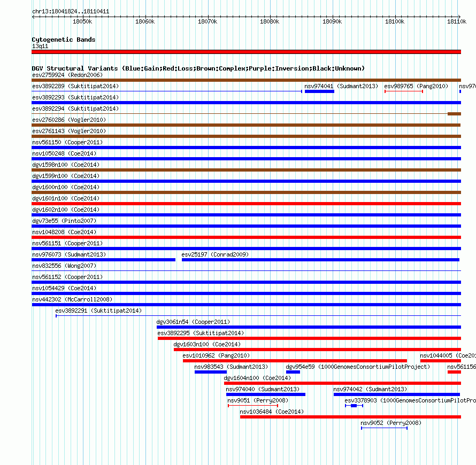
Task: Click the esv2760286 (Vogler2010) label
Action: pyautogui.click(x=69, y=120)
